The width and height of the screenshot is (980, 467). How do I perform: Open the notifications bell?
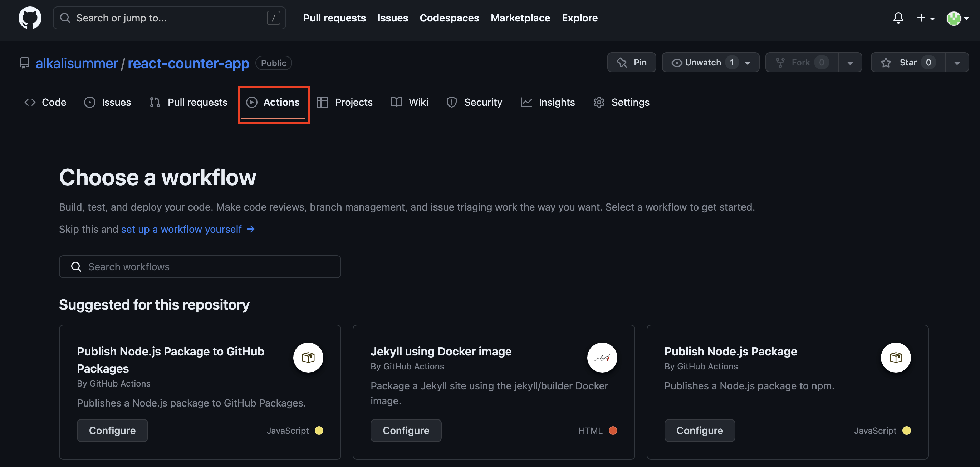click(x=898, y=18)
